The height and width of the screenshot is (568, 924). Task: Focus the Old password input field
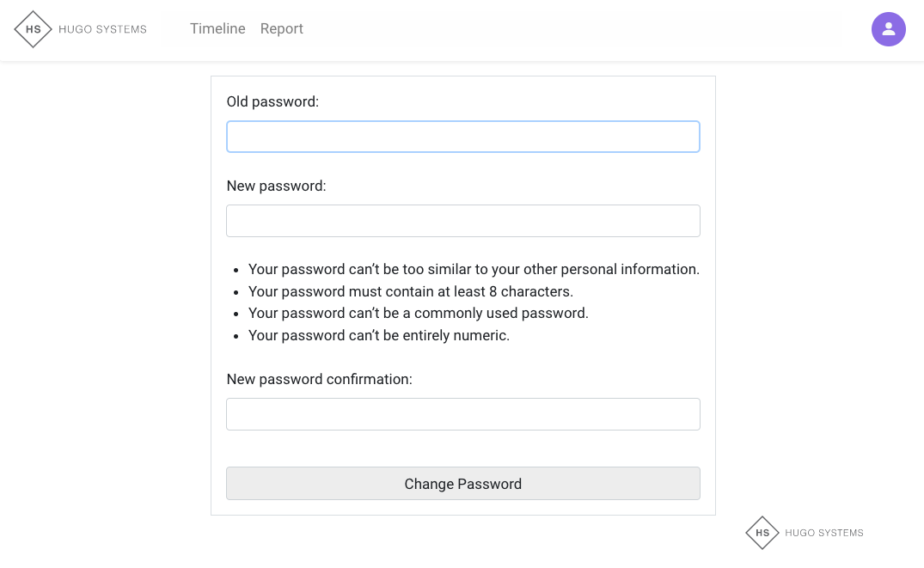(x=462, y=137)
